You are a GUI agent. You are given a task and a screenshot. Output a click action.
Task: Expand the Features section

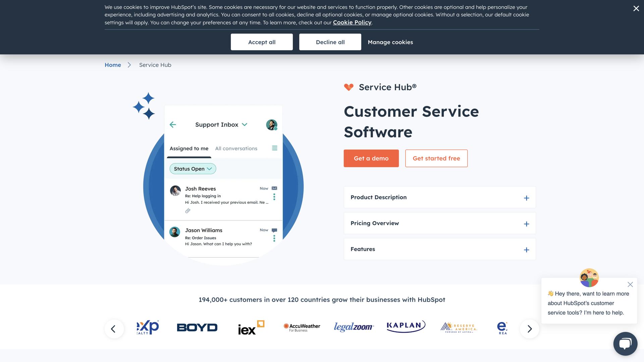(526, 249)
